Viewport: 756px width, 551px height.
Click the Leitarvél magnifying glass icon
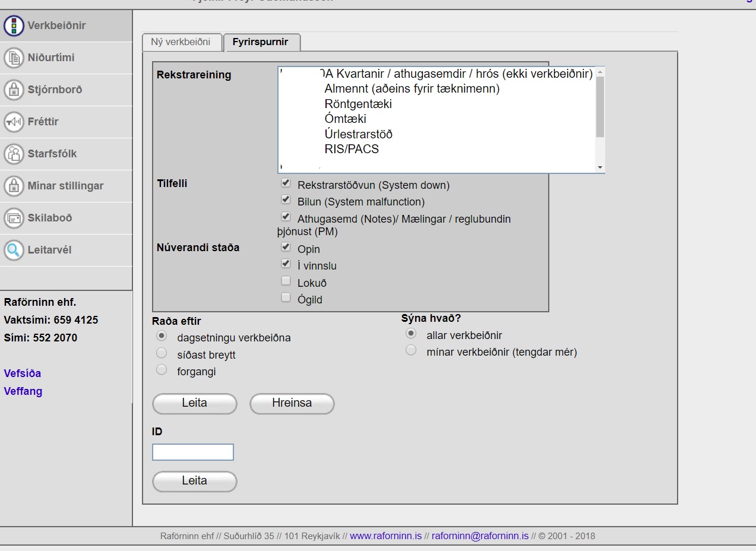click(x=14, y=250)
